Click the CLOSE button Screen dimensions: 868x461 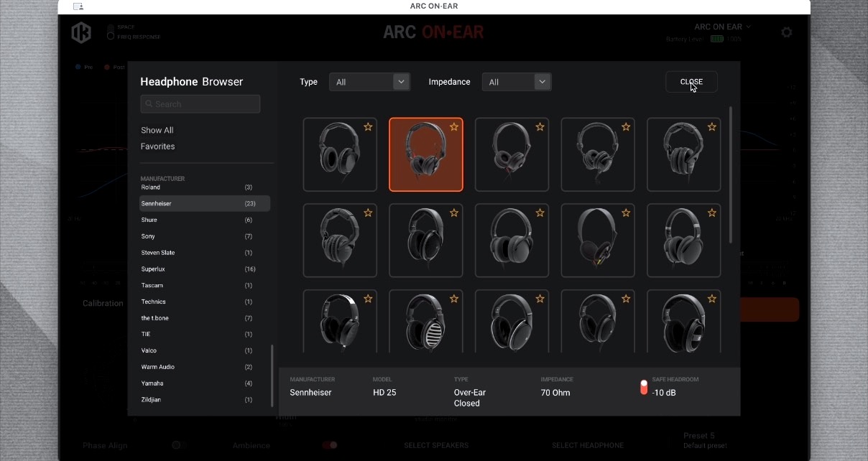(x=691, y=82)
